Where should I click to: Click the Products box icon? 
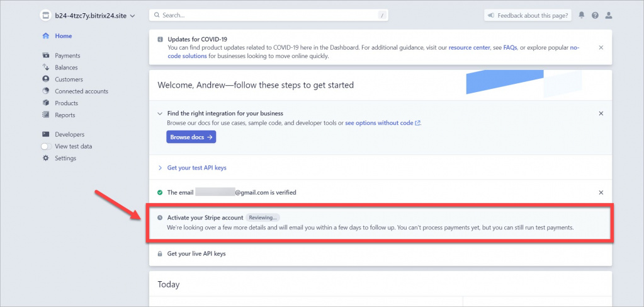click(46, 103)
